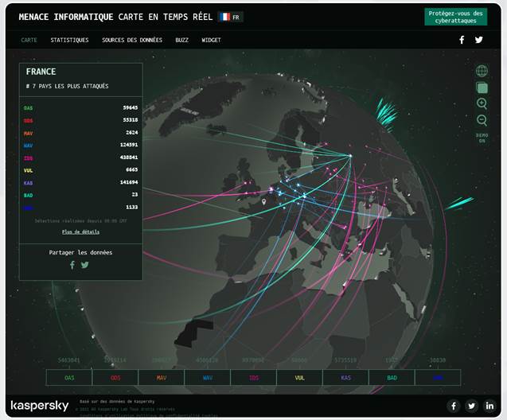Switch to globe view icon
The width and height of the screenshot is (507, 420).
point(482,71)
